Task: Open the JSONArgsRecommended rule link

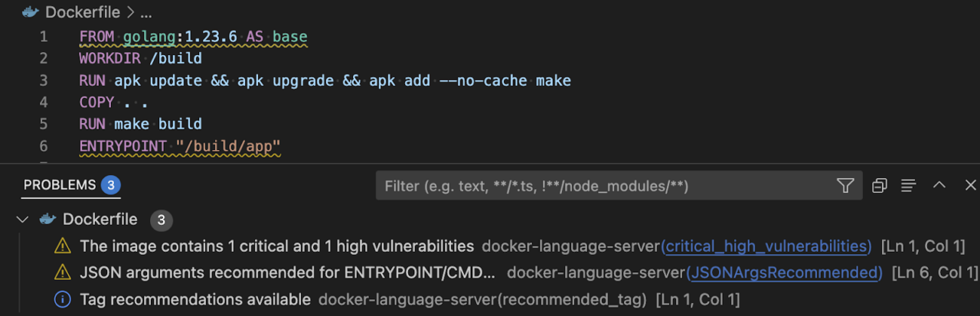Action: (x=784, y=273)
